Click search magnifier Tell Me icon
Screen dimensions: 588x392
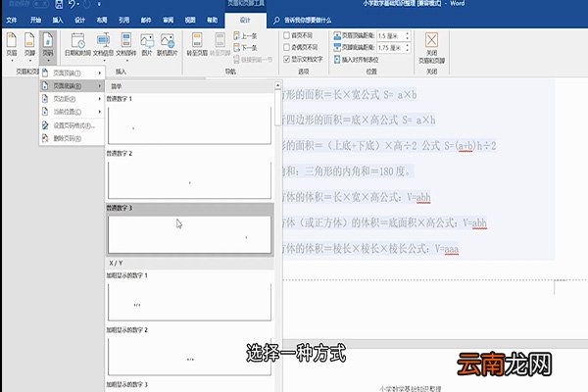tap(276, 21)
